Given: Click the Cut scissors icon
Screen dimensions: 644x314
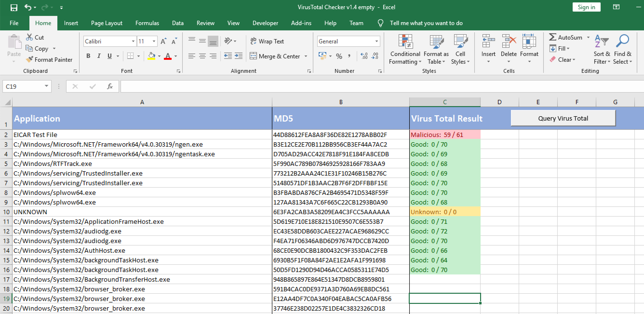Looking at the screenshot, I should pyautogui.click(x=29, y=37).
